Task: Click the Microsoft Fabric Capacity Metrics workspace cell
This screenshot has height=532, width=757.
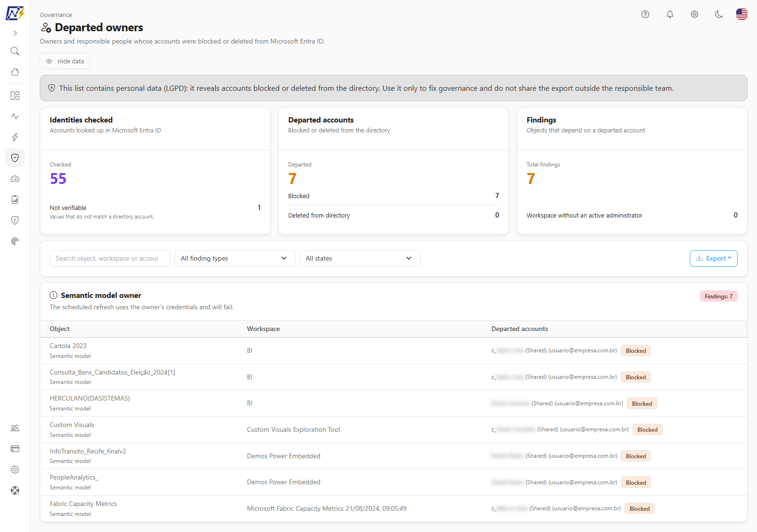Action: (327, 508)
